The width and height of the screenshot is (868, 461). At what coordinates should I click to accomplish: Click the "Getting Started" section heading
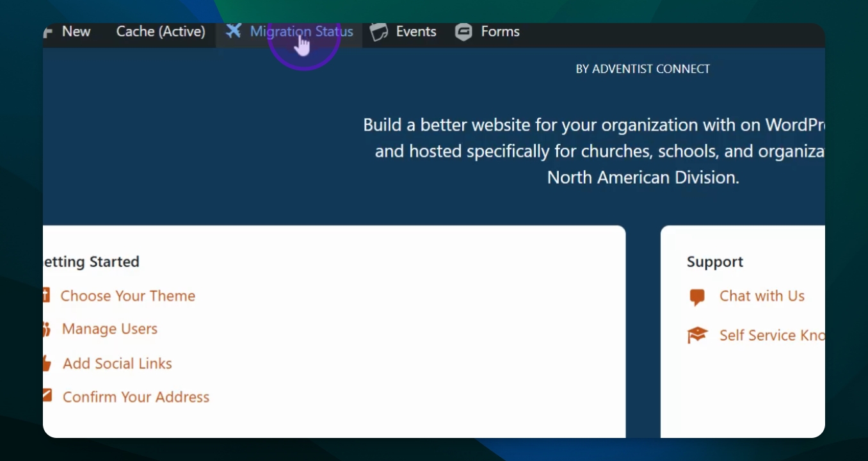pos(91,262)
